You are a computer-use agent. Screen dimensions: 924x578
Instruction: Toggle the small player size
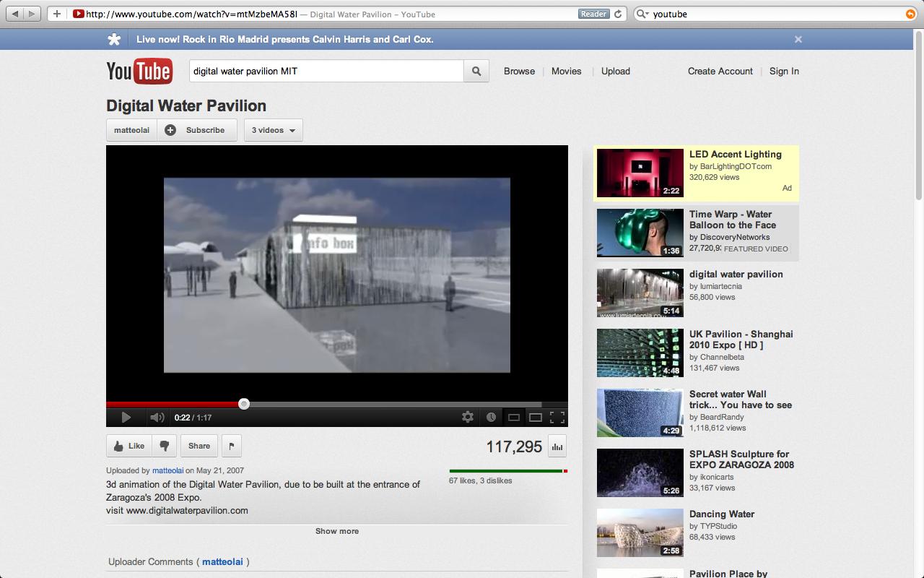point(514,417)
